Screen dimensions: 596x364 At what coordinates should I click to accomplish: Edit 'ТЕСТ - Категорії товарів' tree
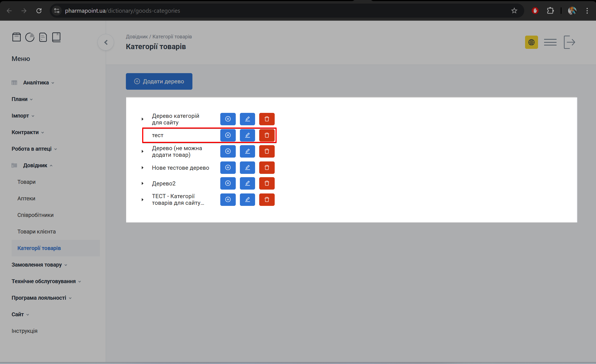tap(247, 200)
